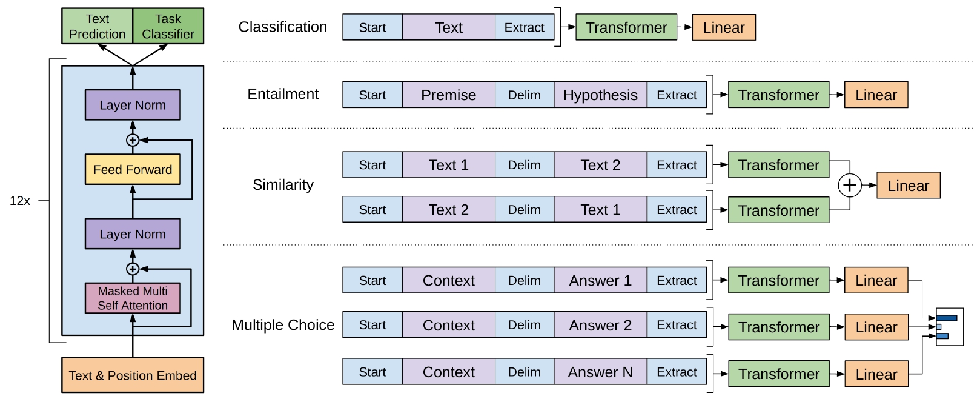Viewport: 980px width, 399px height.
Task: Click the 12x repetition label
Action: (20, 201)
